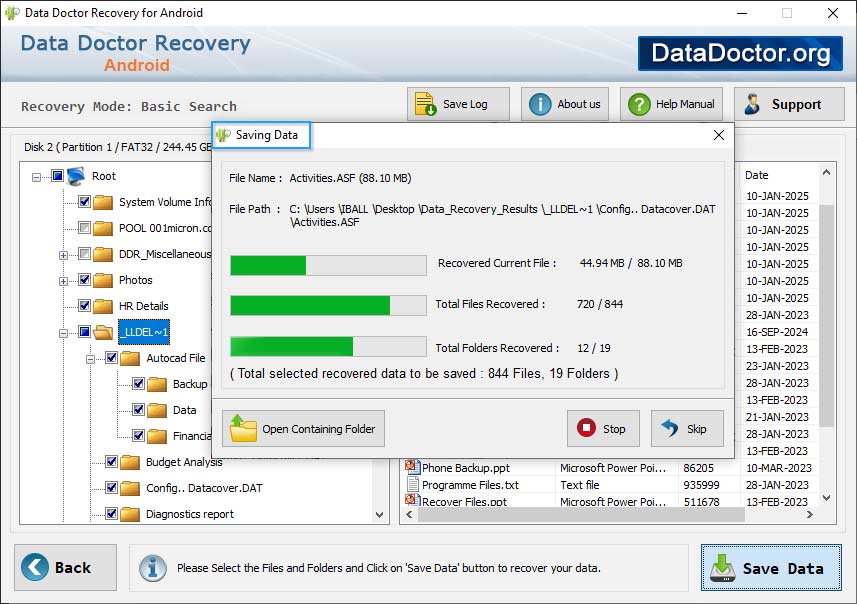Open the About us dialog

coord(565,104)
